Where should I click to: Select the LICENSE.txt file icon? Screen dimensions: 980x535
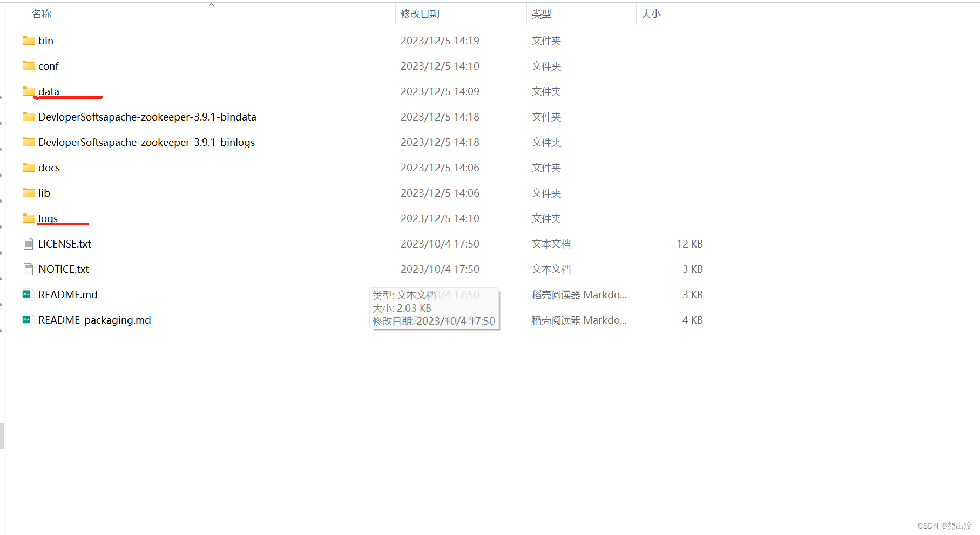tap(29, 244)
